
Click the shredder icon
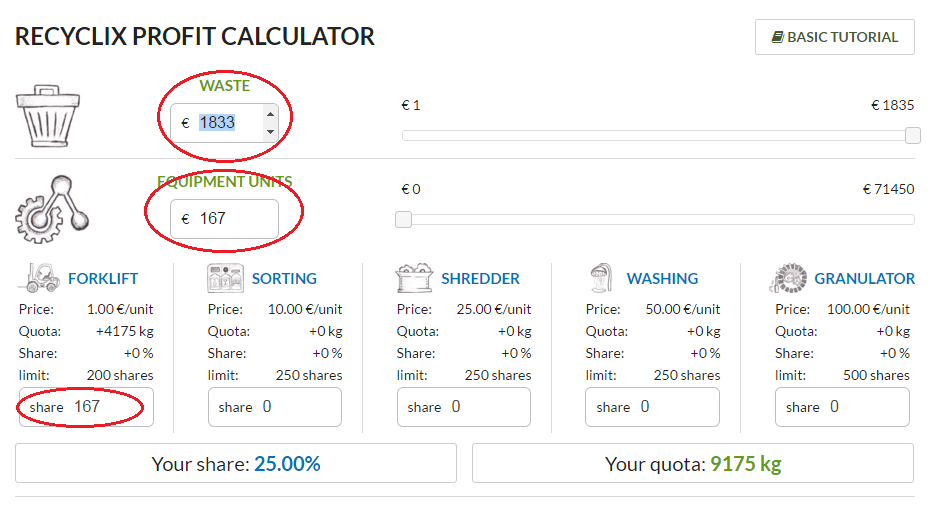[415, 278]
